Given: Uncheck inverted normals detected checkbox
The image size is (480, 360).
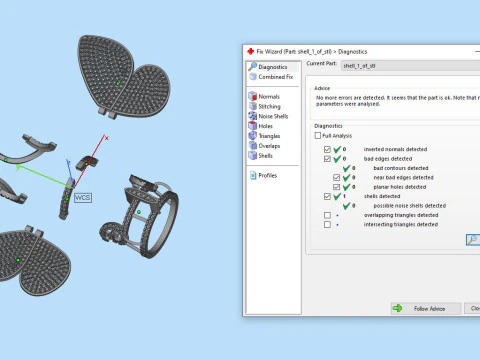Looking at the screenshot, I should 327,149.
